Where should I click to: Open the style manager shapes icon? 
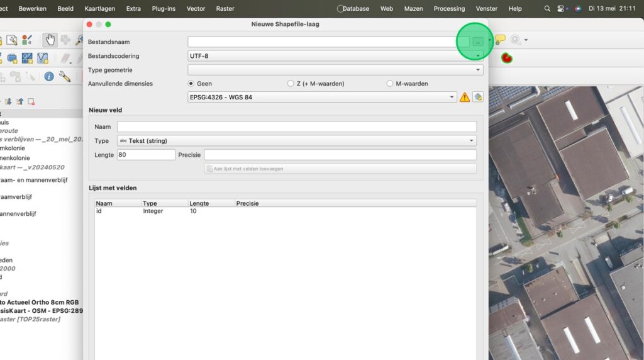pyautogui.click(x=26, y=40)
